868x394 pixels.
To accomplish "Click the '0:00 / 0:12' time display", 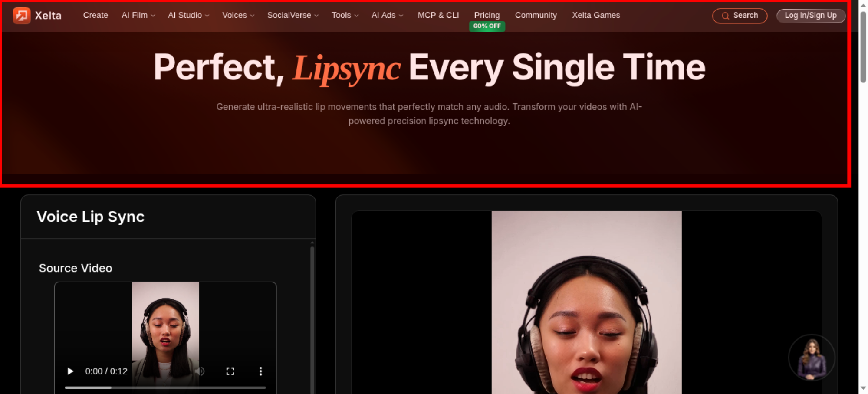I will click(106, 371).
